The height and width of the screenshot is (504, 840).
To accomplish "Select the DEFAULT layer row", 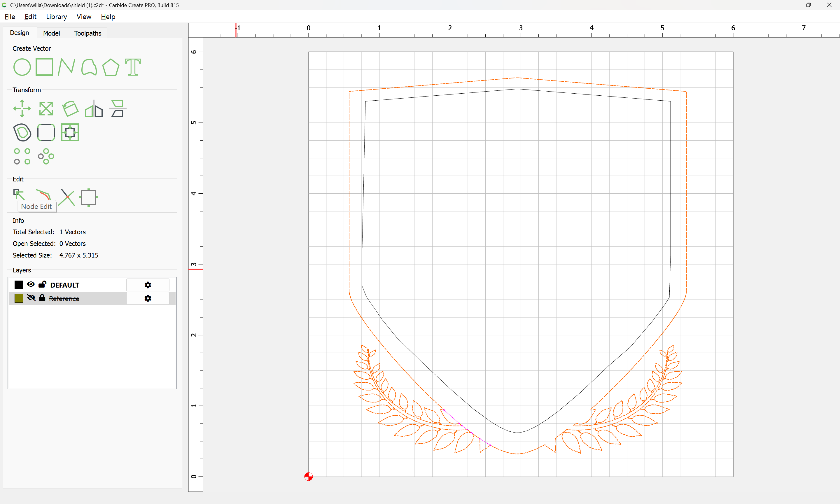I will point(92,285).
